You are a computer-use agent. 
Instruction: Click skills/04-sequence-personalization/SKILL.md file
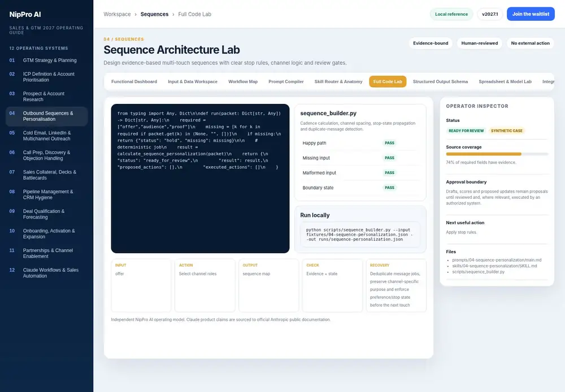pyautogui.click(x=494, y=266)
